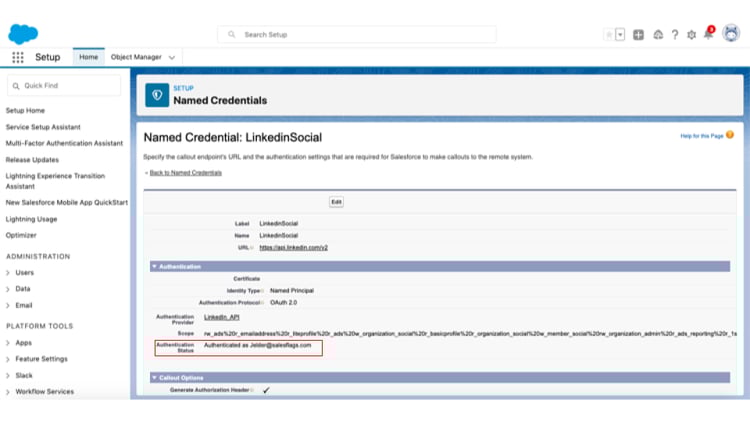This screenshot has height=421, width=750.
Task: Click the Named Credential: LinkedinSocial heading
Action: (233, 138)
